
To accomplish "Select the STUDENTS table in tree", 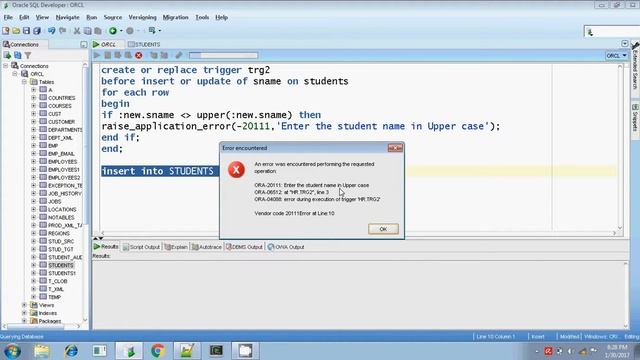I will click(x=60, y=265).
